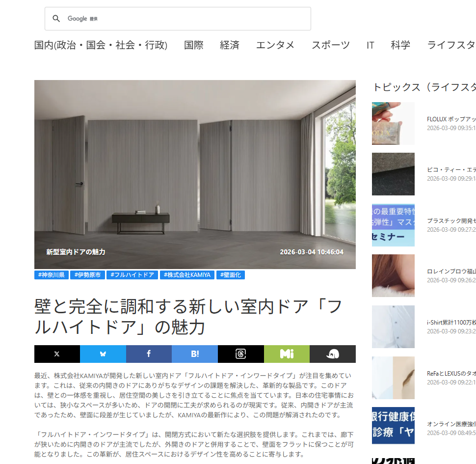Share the article on Bluesky

(103, 354)
